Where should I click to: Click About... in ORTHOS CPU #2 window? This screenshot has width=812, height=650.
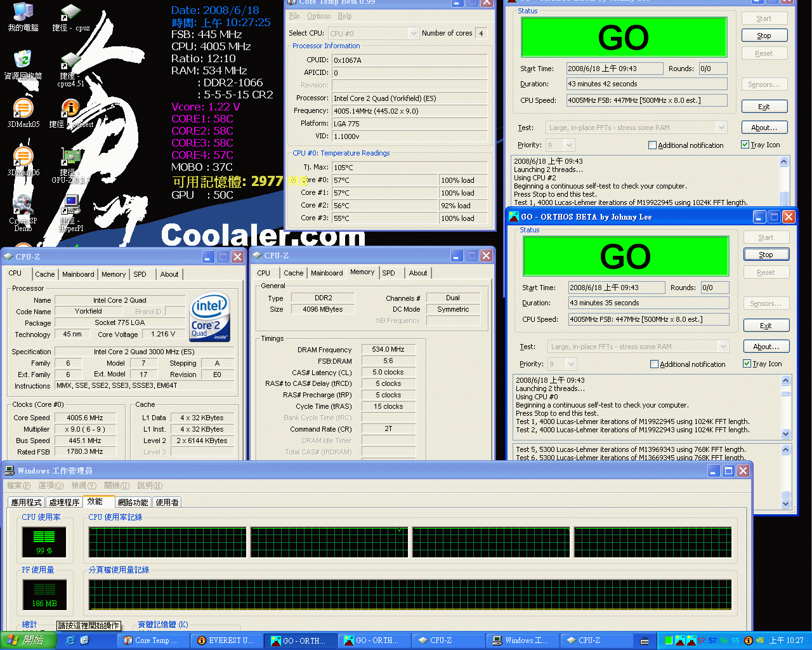pyautogui.click(x=764, y=128)
